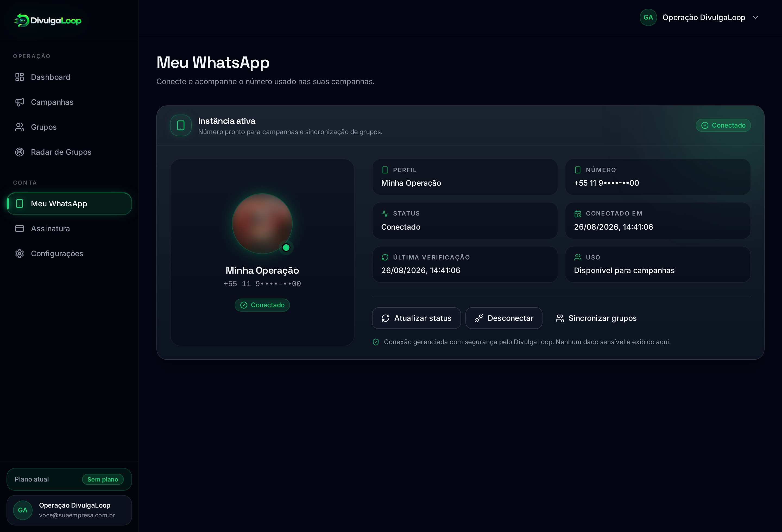Viewport: 782px width, 532px height.
Task: Expand the Operação DivulgaLoop account chevron
Action: click(x=755, y=17)
